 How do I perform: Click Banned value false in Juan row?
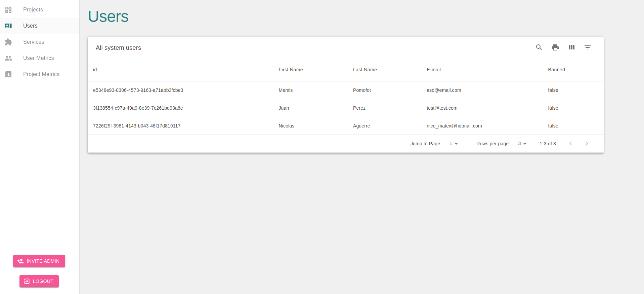(553, 108)
